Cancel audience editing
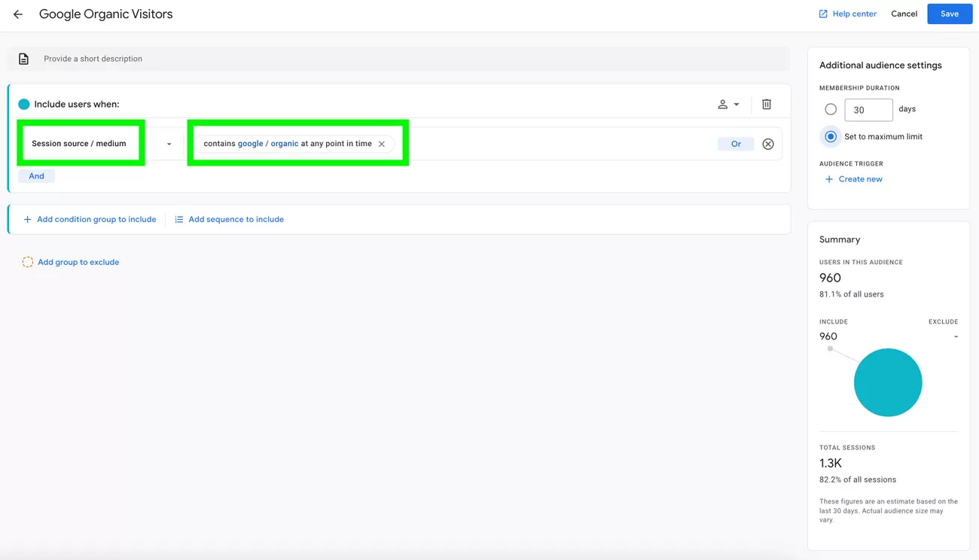The width and height of the screenshot is (979, 560). point(904,14)
